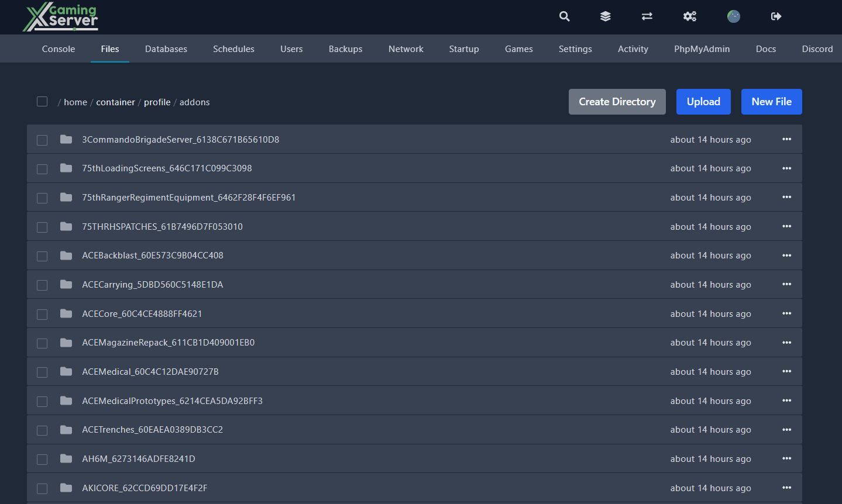The image size is (842, 504).
Task: Open the actions menu for ACEMedical_60C4C12DAE90727B
Action: tap(786, 371)
